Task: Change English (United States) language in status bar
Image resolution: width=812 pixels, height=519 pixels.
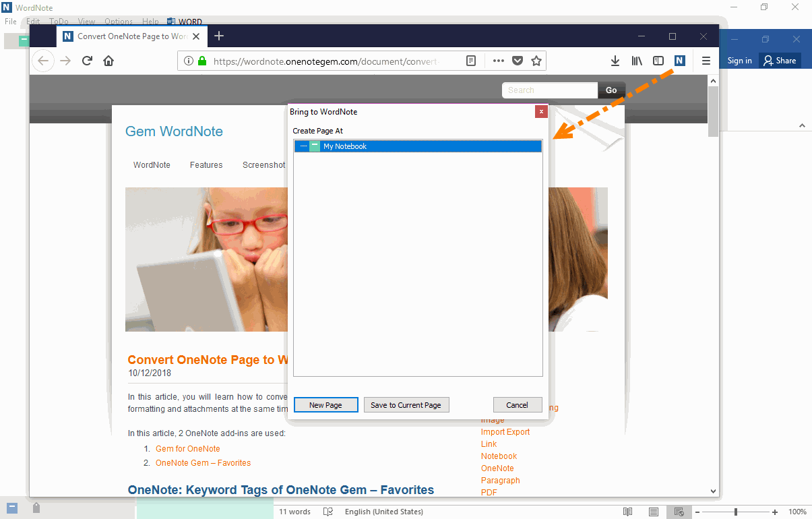Action: coord(384,512)
